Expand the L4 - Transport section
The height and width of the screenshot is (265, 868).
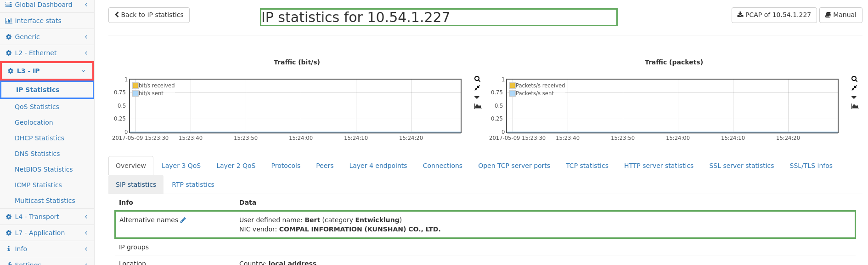point(47,217)
